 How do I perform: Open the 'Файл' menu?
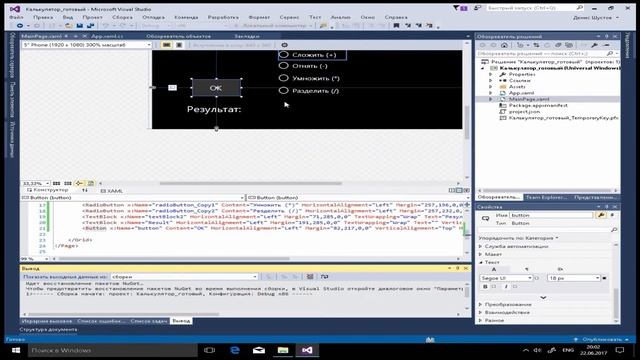coord(16,17)
